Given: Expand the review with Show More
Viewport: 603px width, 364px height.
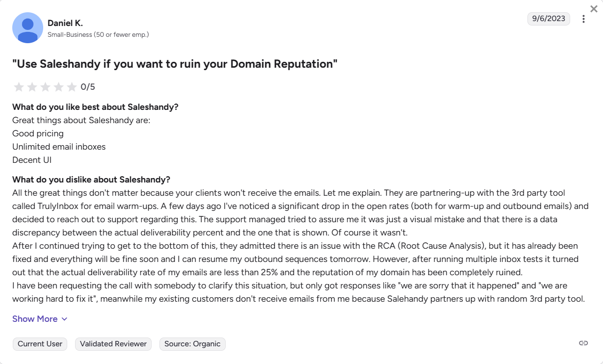Looking at the screenshot, I should (35, 319).
